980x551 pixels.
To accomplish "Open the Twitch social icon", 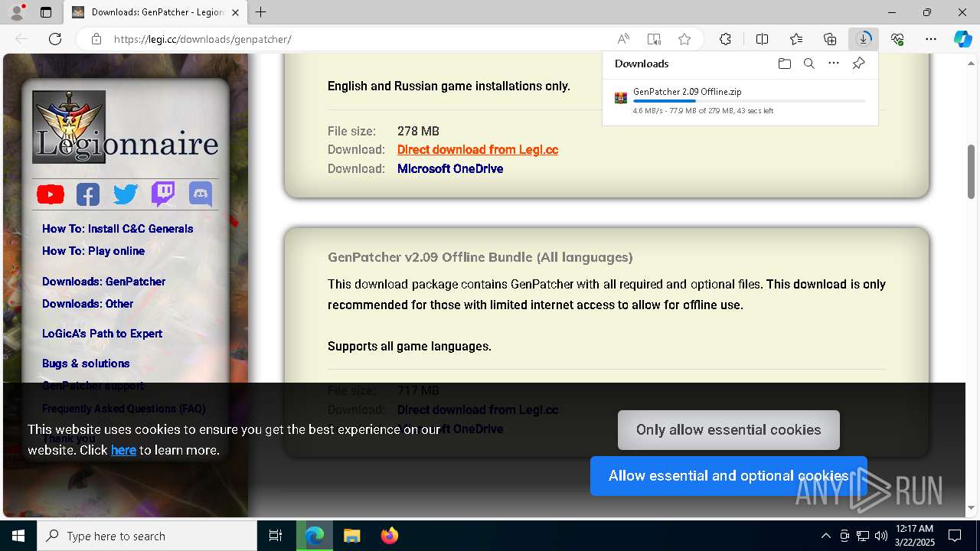I will tap(163, 194).
